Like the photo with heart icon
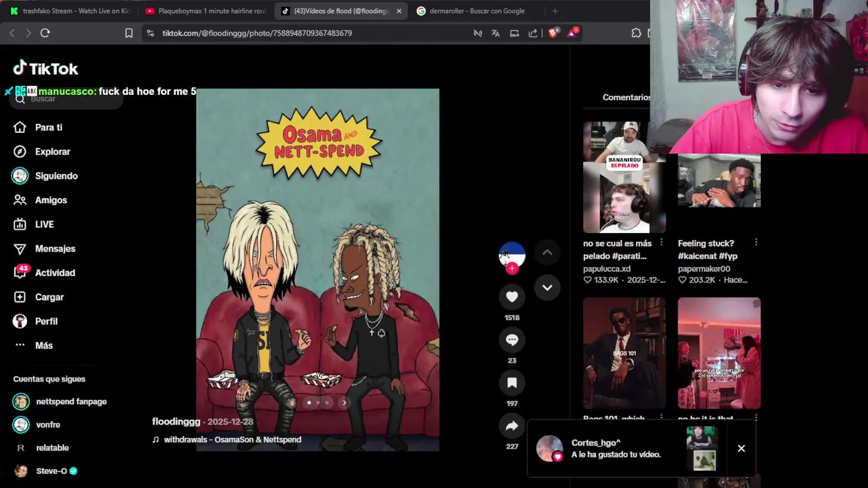 point(512,296)
